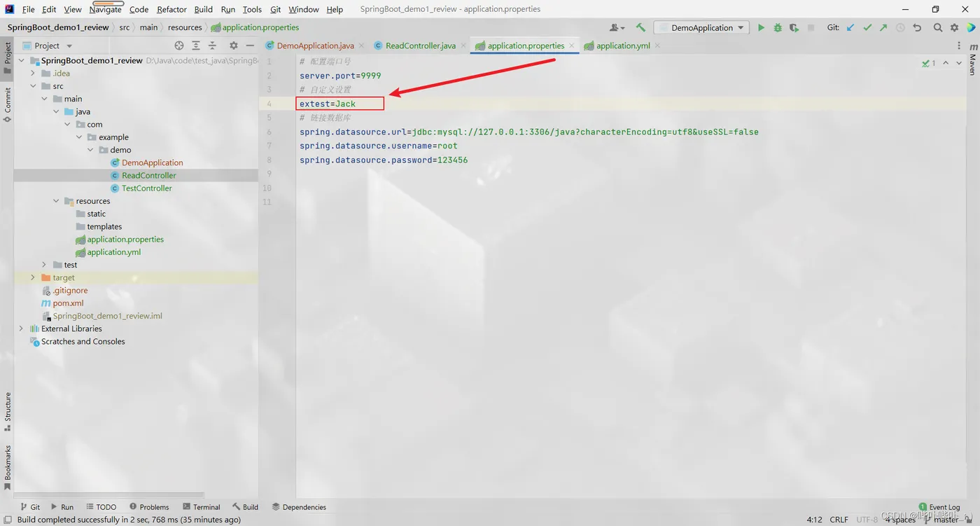The height and width of the screenshot is (526, 980).
Task: Open Search Everywhere magnifier icon
Action: 938,27
